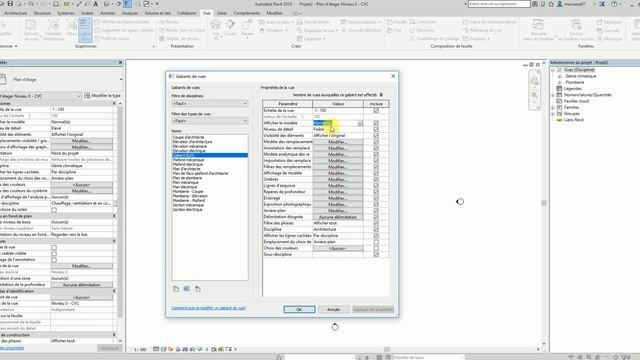Screen dimensions: 640x360
Task: Click the Vue 3D ribbon tool
Action: (x=216, y=30)
